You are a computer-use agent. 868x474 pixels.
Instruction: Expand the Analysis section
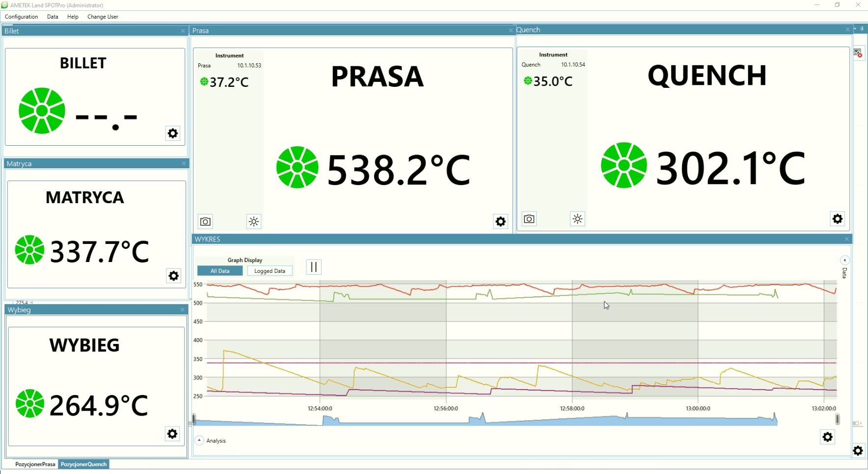pyautogui.click(x=199, y=440)
